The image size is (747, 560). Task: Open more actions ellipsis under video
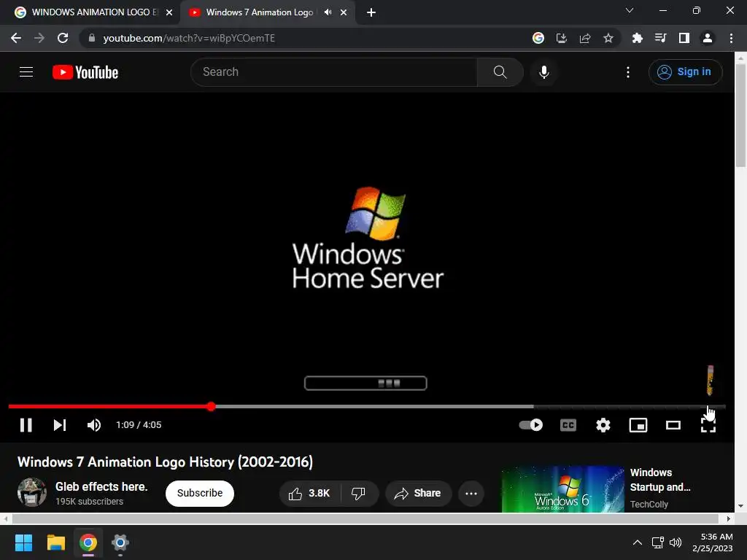[471, 494]
